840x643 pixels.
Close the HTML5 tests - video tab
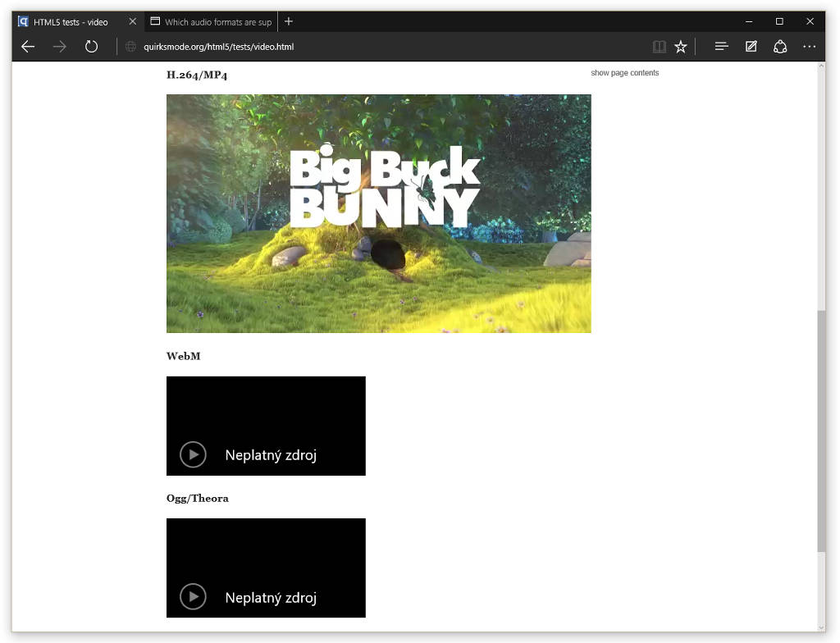[x=133, y=21]
